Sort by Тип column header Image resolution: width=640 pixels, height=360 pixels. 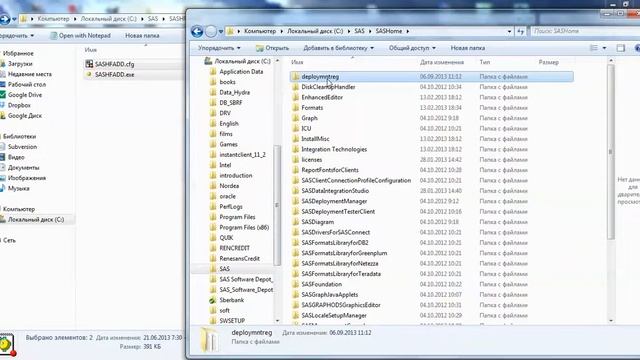pos(484,62)
